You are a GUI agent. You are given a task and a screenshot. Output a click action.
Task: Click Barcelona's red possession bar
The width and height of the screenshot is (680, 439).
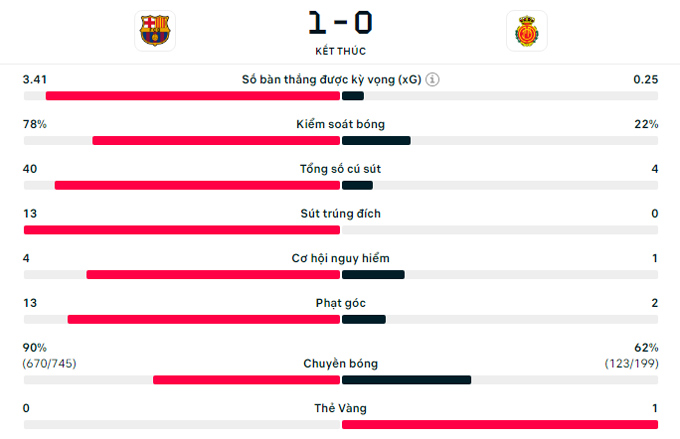(x=216, y=141)
